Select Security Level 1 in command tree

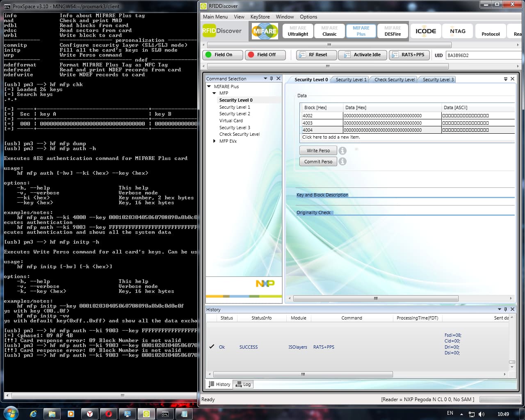pos(235,107)
